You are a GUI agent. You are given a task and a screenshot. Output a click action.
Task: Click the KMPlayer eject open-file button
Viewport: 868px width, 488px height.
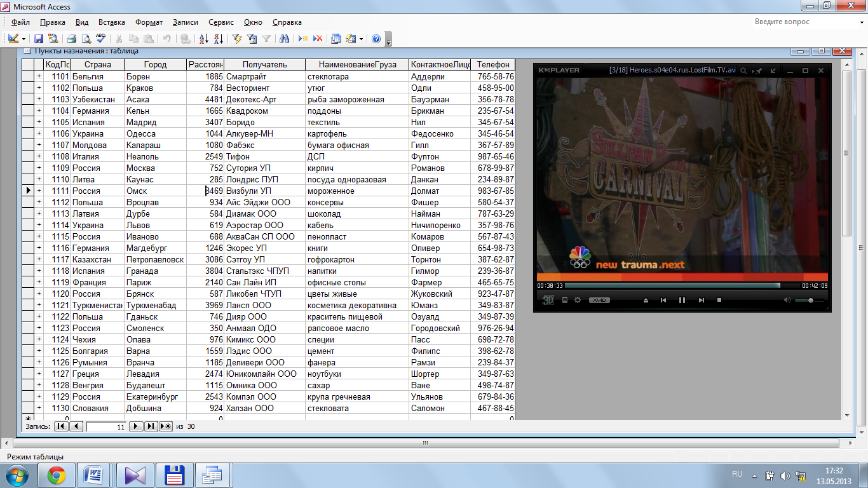click(x=646, y=300)
